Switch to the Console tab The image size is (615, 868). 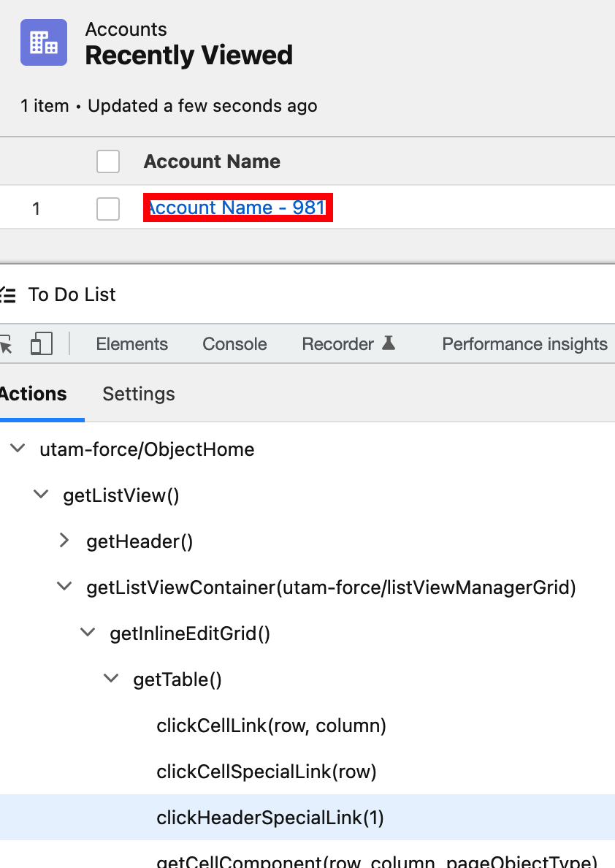(234, 343)
